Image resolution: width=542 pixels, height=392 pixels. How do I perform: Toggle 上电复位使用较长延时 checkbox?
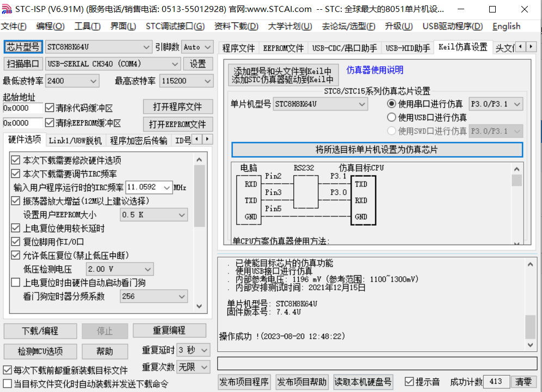pos(16,228)
